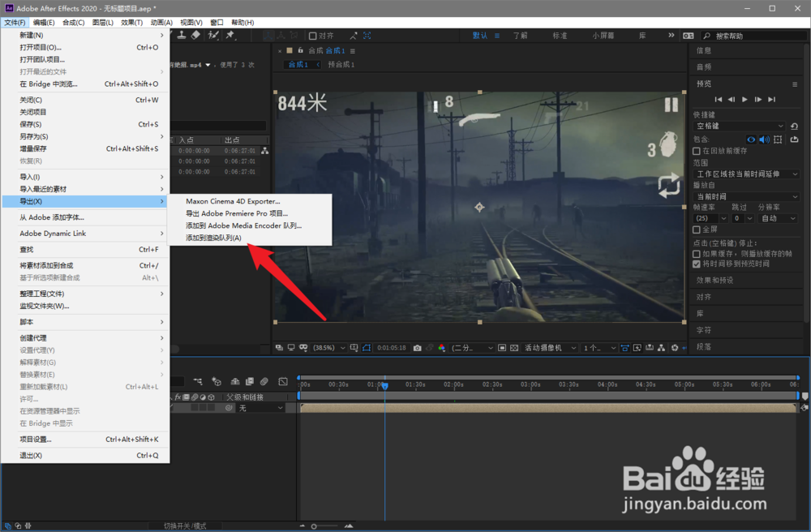Toggle composition lock icon in viewer tab
The image size is (811, 532).
point(301,50)
